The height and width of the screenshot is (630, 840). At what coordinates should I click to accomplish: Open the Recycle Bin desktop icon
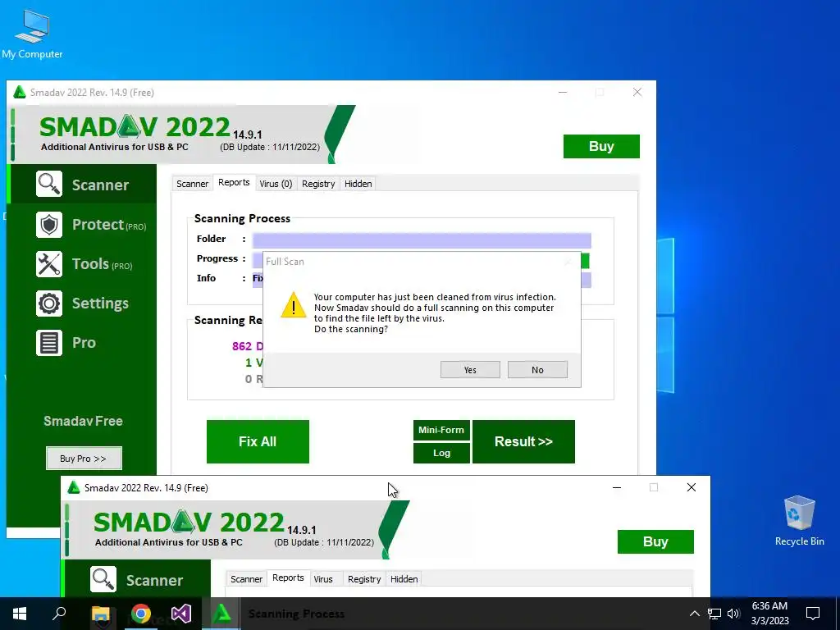tap(799, 521)
